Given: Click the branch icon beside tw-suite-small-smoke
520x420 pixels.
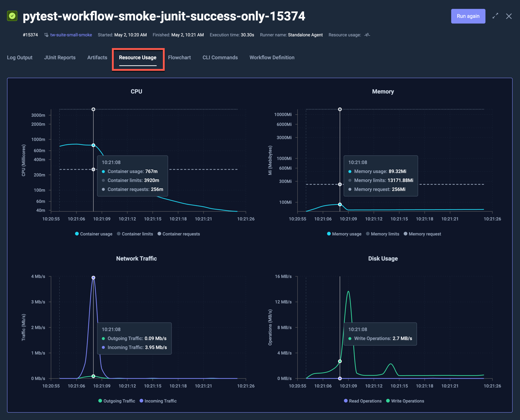Looking at the screenshot, I should tap(46, 35).
